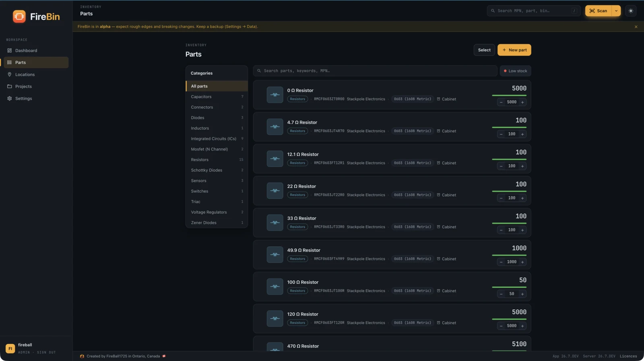This screenshot has width=644, height=361.
Task: Filter by Mosfet (N Channel) category
Action: (x=217, y=149)
